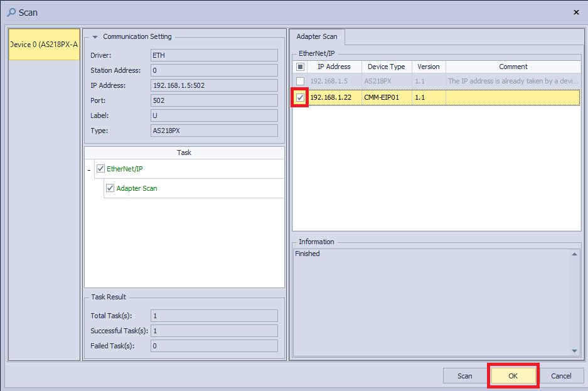Toggle the select-all checkbox in table header

301,67
